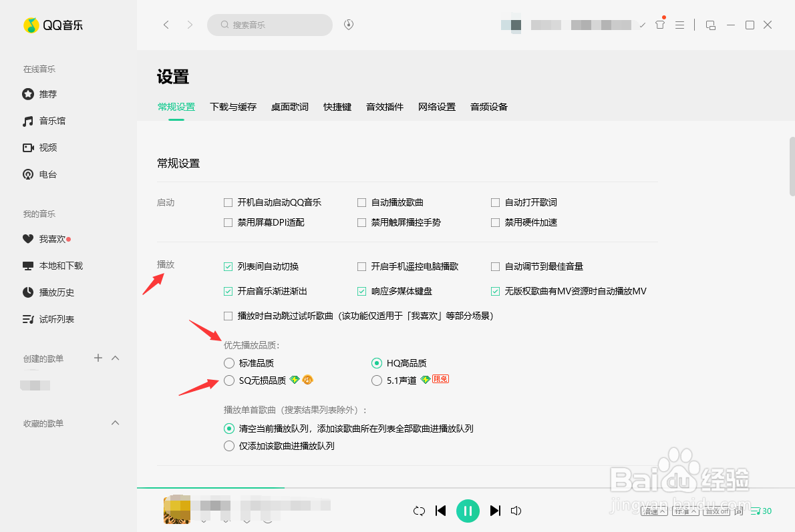
Task: Enable 开机自动启动QQ音乐 checkbox
Action: [x=228, y=202]
